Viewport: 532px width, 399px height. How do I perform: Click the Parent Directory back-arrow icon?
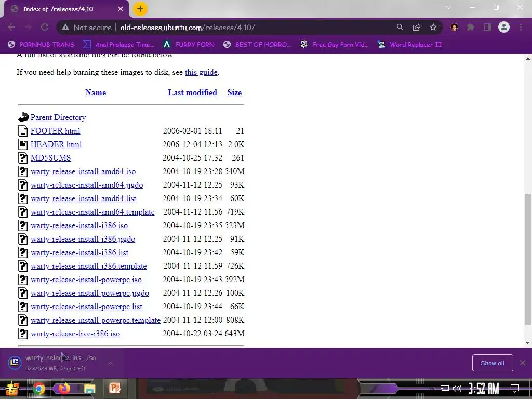[23, 117]
